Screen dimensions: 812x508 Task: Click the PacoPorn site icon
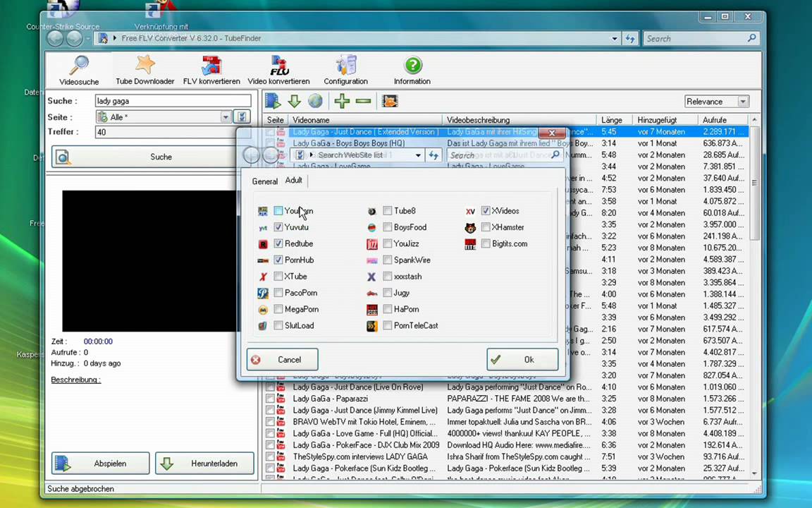[x=262, y=294]
